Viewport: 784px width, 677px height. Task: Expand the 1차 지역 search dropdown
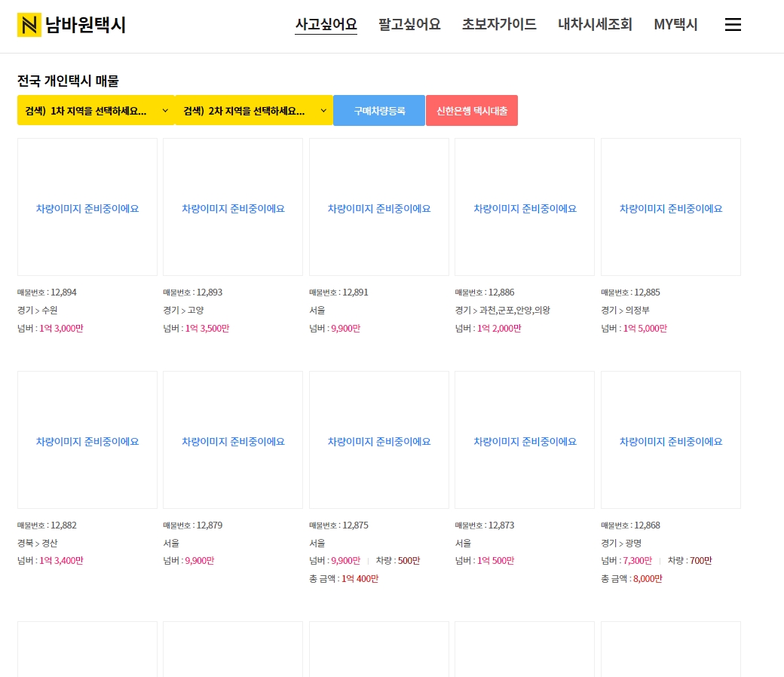click(x=96, y=111)
